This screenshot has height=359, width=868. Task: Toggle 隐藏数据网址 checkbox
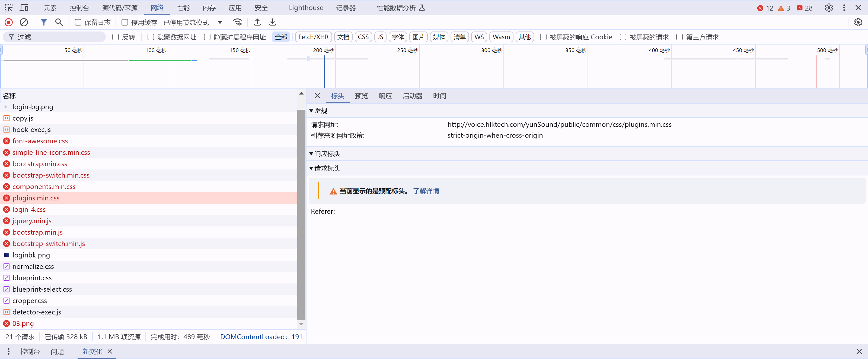(151, 37)
